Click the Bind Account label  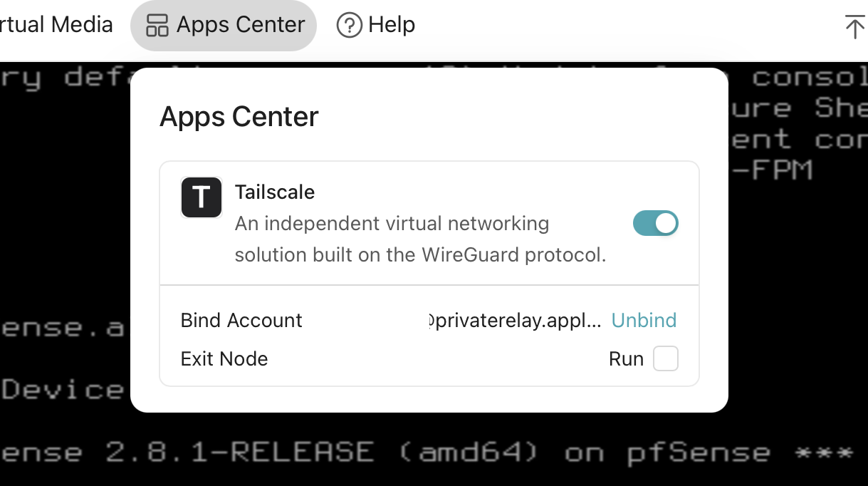(241, 321)
